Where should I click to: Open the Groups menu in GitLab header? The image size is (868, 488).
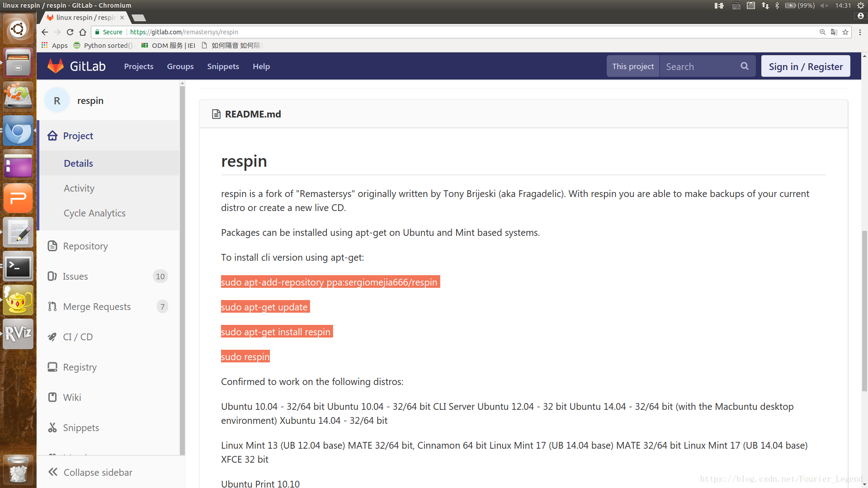tap(180, 66)
